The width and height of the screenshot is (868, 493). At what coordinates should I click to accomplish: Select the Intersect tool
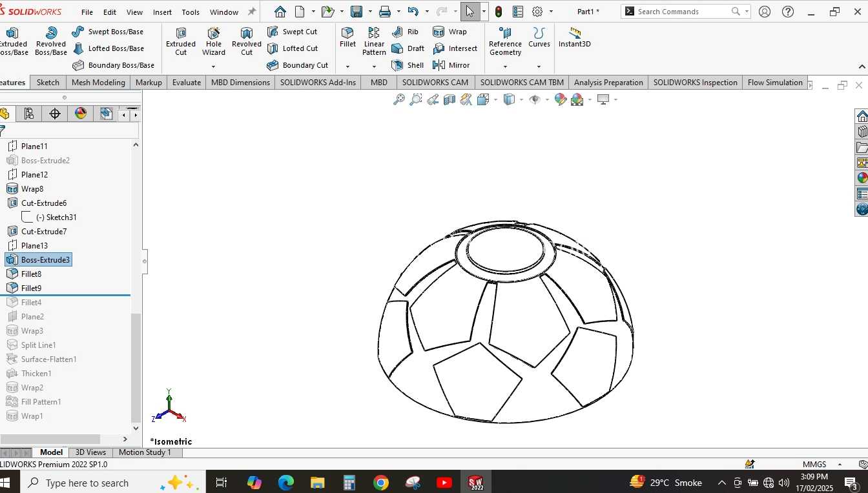455,48
